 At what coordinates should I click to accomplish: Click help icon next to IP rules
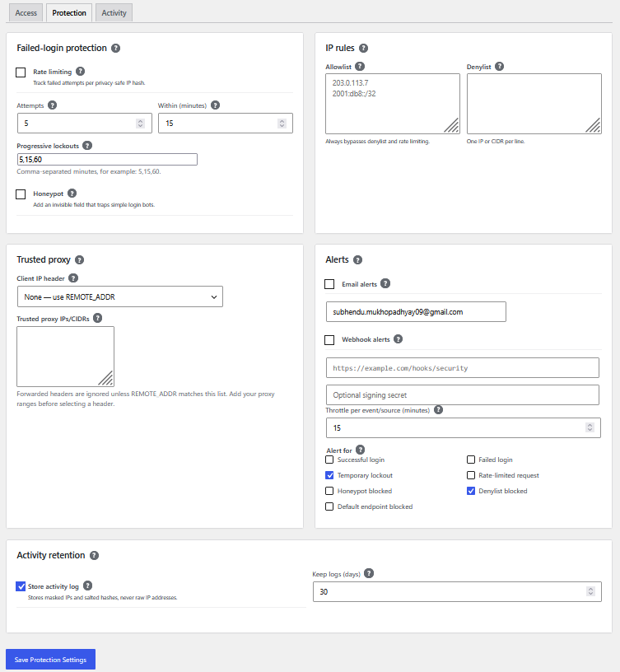coord(363,48)
